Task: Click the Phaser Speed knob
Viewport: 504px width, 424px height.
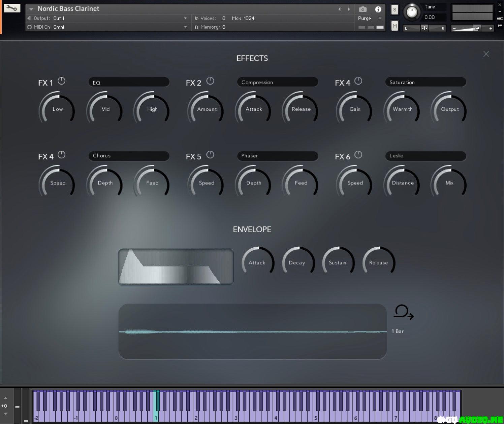Action: pos(206,183)
